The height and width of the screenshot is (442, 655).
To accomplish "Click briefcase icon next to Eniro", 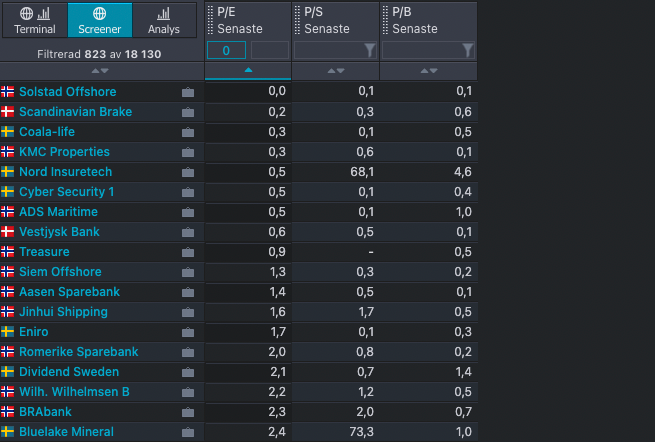I will (188, 332).
